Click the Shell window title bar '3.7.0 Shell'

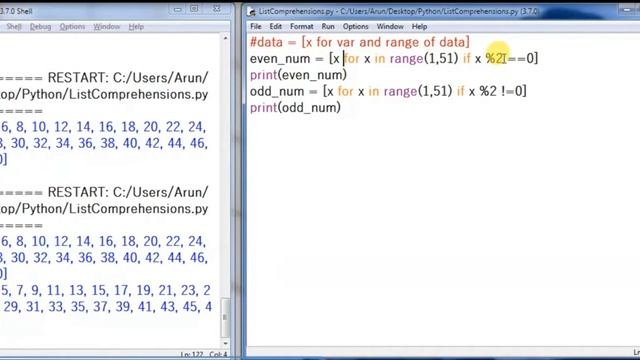pyautogui.click(x=16, y=11)
